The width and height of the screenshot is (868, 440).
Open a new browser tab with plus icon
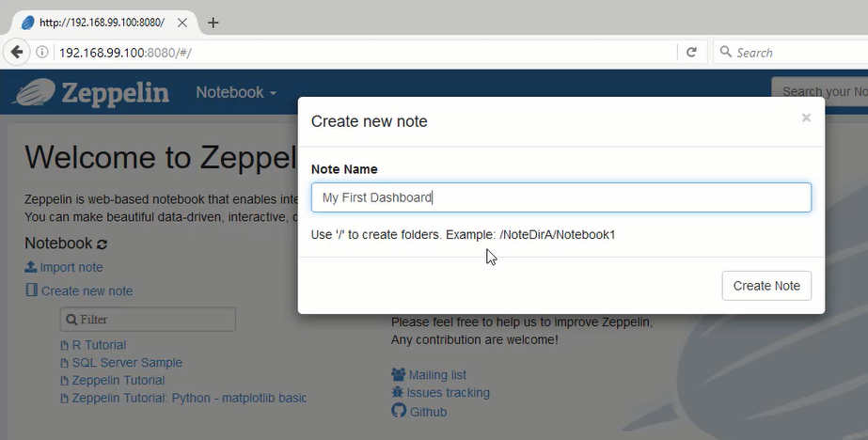(x=213, y=23)
